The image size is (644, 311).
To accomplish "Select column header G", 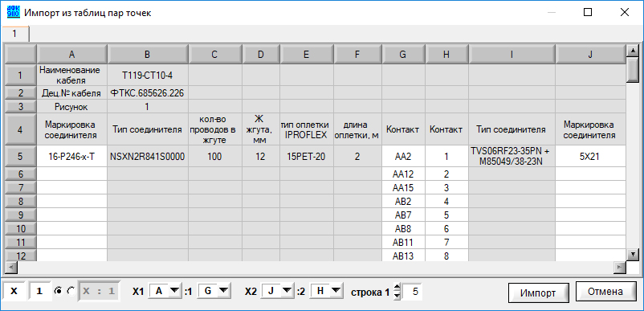I will point(404,54).
